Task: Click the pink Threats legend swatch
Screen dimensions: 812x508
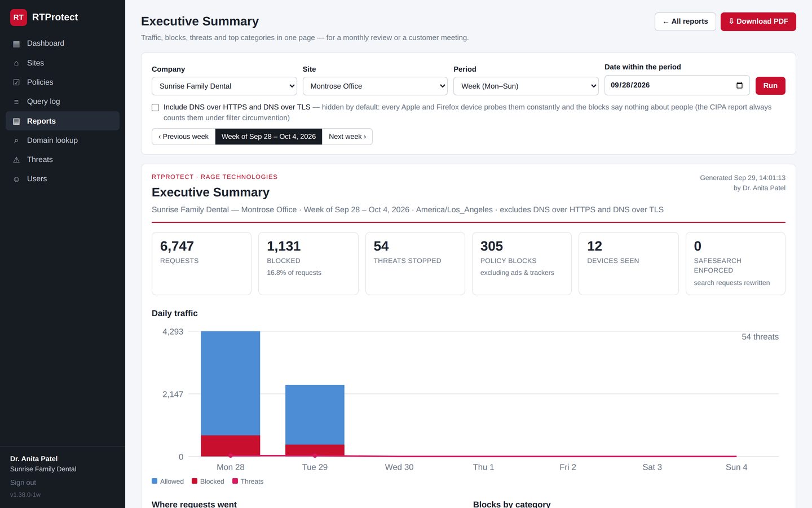Action: coord(235,481)
